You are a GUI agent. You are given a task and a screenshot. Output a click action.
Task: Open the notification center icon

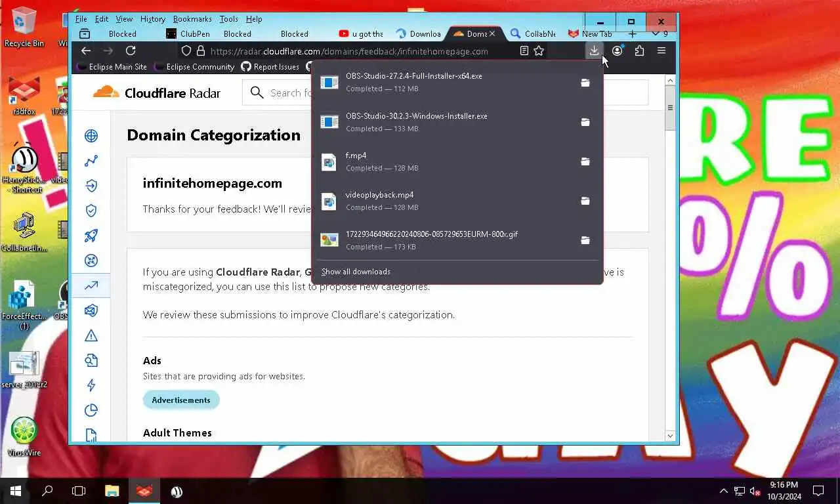coord(818,491)
